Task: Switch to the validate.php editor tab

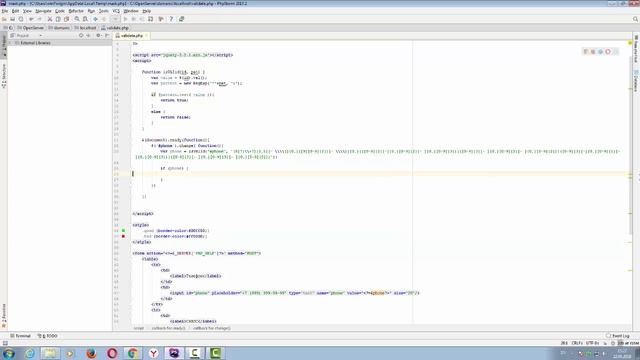Action: click(131, 36)
